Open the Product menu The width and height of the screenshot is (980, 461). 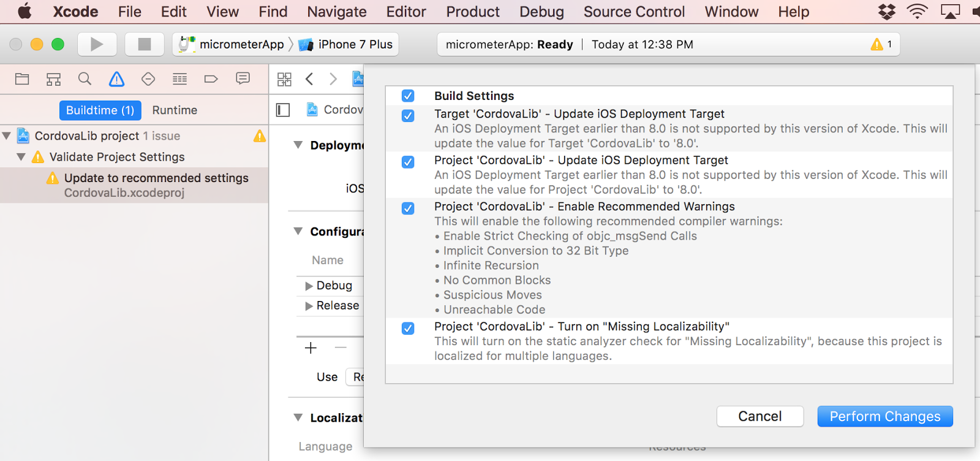point(472,12)
